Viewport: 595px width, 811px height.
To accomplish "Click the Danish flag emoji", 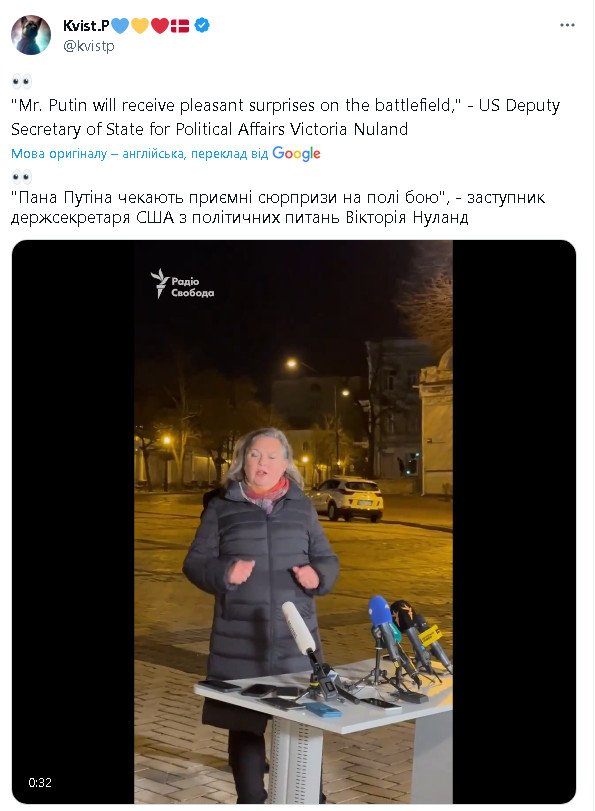I will 180,25.
